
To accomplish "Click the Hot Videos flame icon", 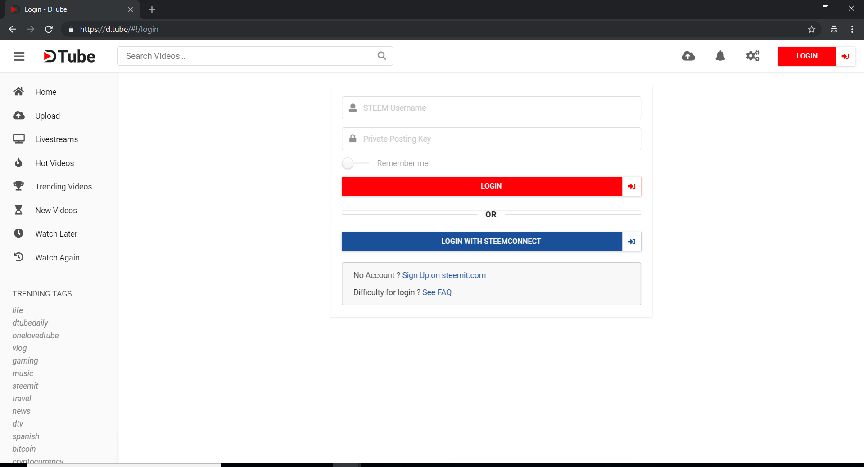I will [18, 163].
